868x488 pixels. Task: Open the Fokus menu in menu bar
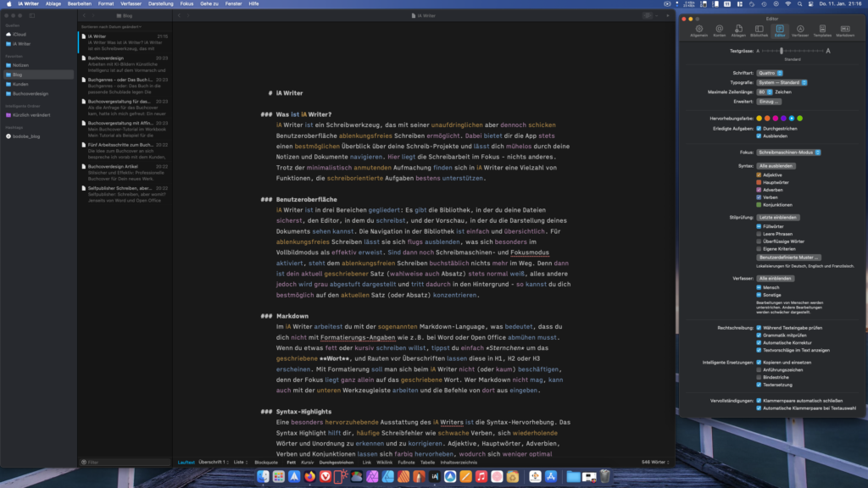tap(186, 4)
